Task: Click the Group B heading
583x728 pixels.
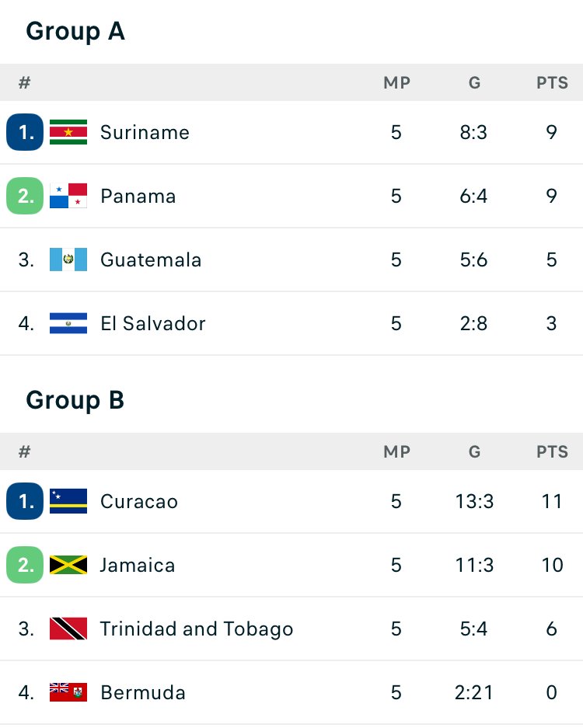Action: 75,400
